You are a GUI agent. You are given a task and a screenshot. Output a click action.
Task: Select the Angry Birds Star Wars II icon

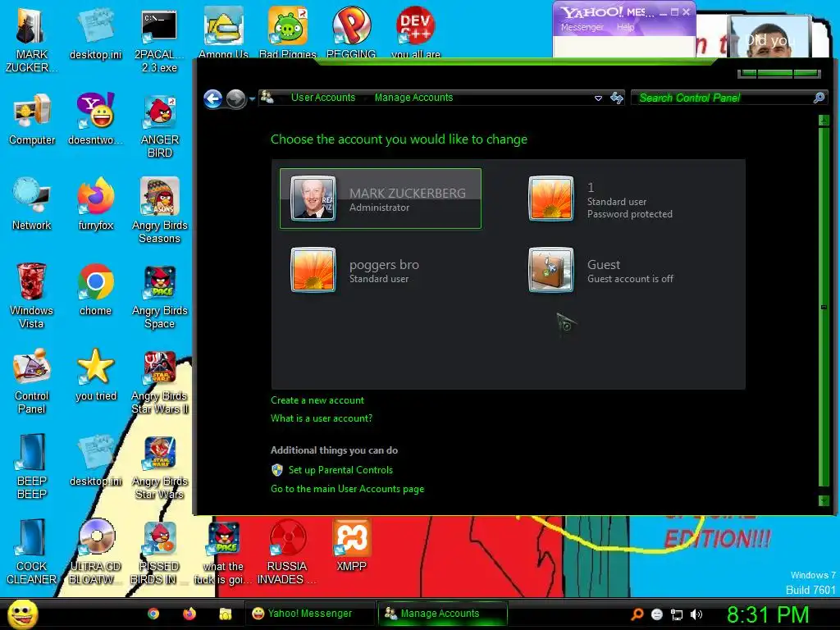point(159,381)
